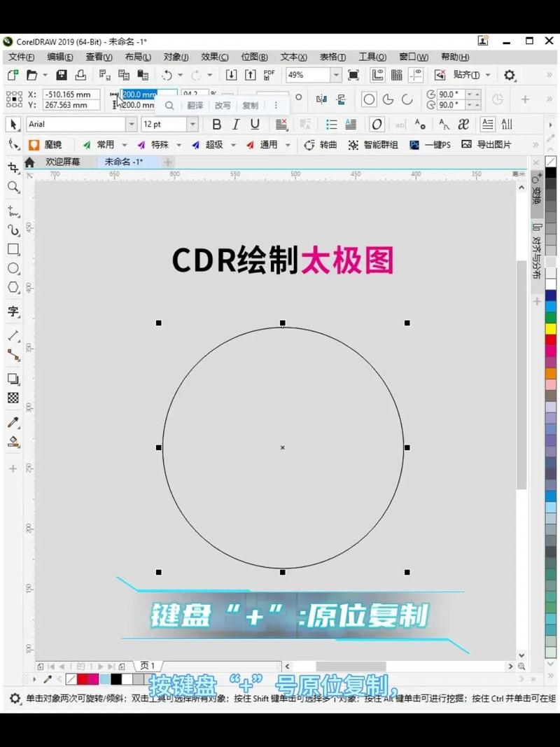Toggle underline text formatting
The image size is (560, 747).
[255, 124]
